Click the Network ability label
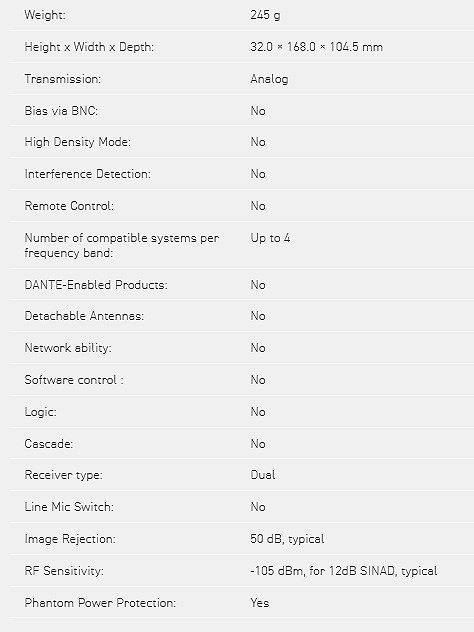 point(68,347)
